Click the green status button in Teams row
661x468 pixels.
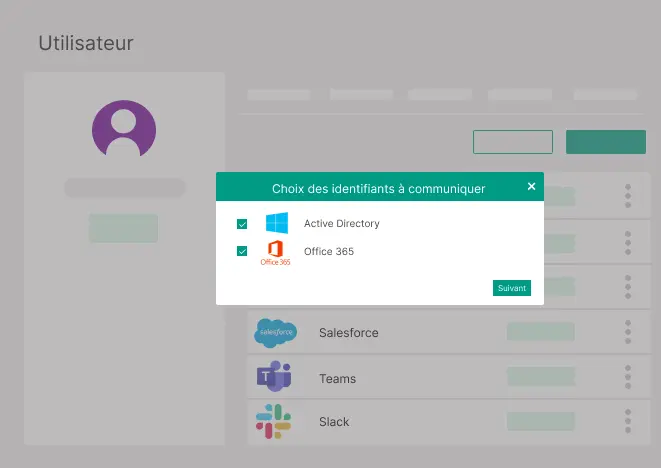[541, 377]
